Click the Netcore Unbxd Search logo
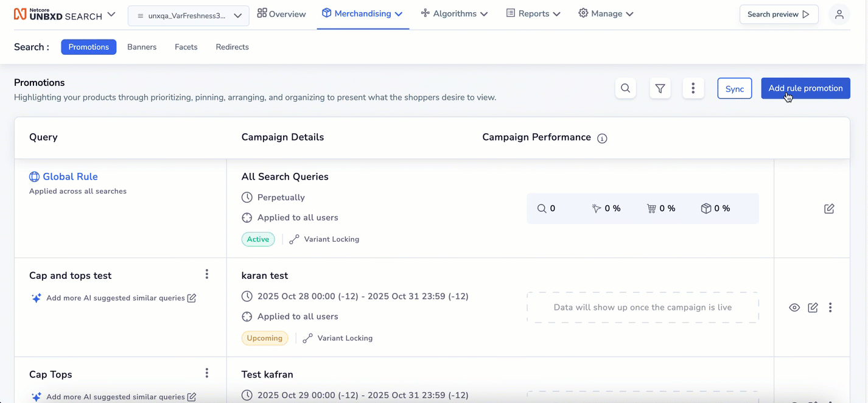The width and height of the screenshot is (868, 403). tap(58, 14)
